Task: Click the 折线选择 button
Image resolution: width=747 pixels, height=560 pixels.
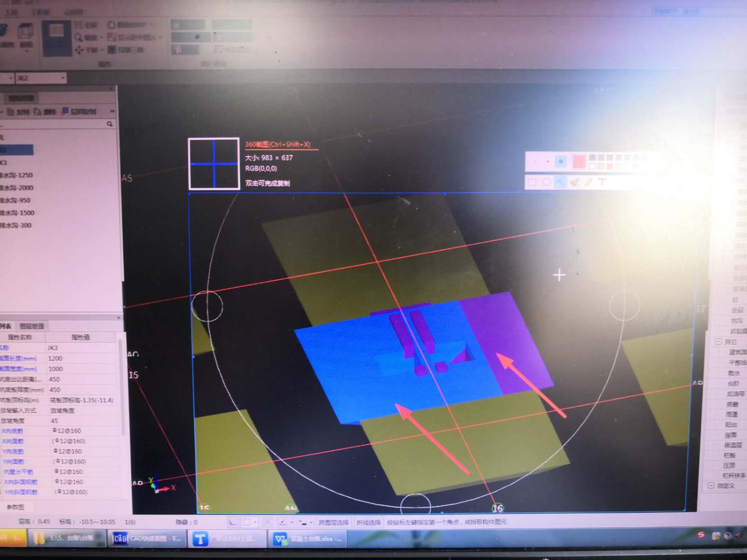Action: click(368, 522)
